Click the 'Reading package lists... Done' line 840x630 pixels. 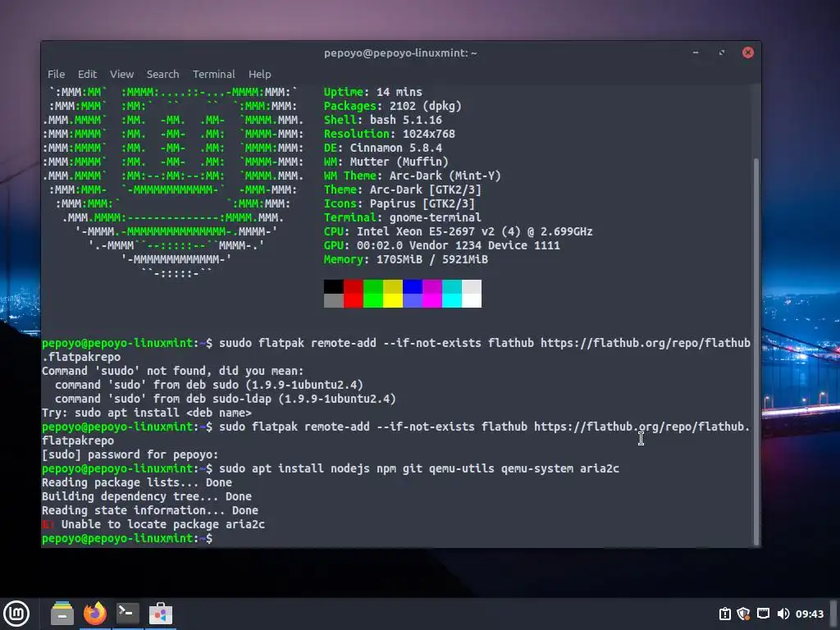[137, 482]
